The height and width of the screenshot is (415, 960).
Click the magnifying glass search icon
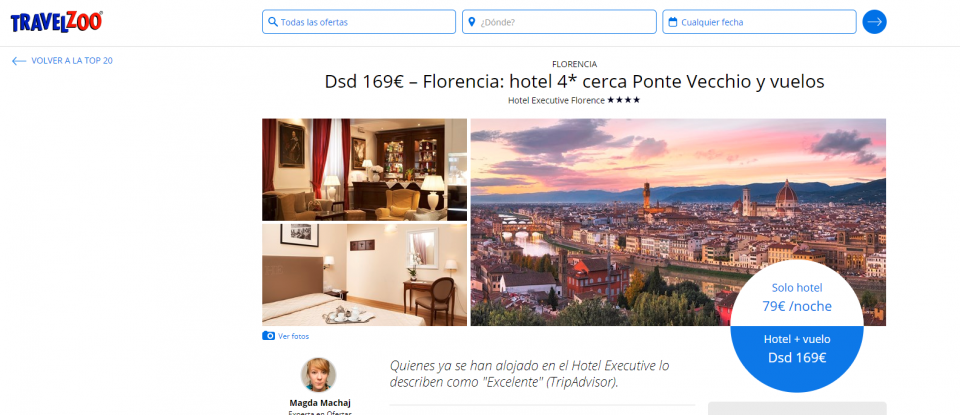(x=271, y=22)
